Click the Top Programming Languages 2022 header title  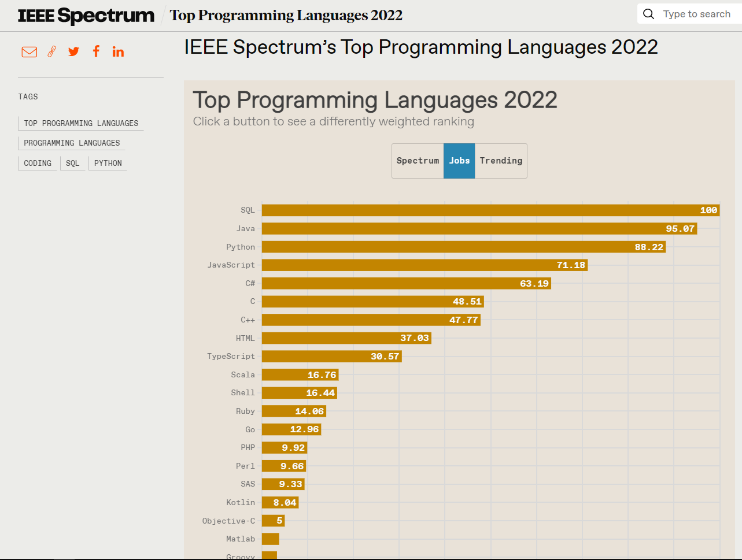pyautogui.click(x=286, y=16)
